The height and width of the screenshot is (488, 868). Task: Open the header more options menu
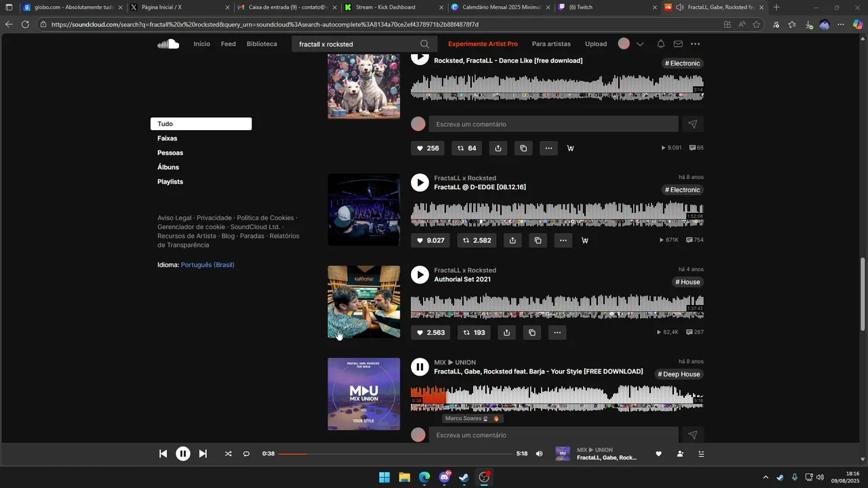click(695, 44)
